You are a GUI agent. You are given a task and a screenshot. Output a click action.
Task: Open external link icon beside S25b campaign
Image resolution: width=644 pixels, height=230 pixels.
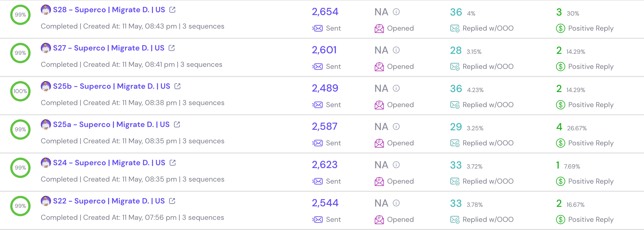(178, 86)
